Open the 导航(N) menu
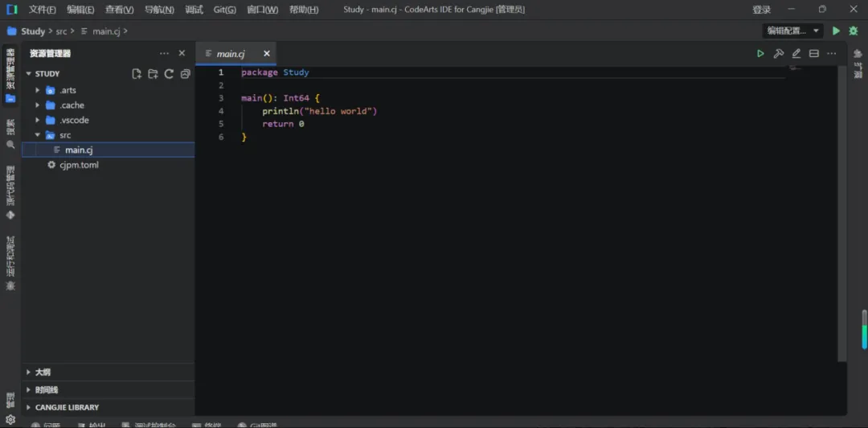868x428 pixels. (x=159, y=10)
